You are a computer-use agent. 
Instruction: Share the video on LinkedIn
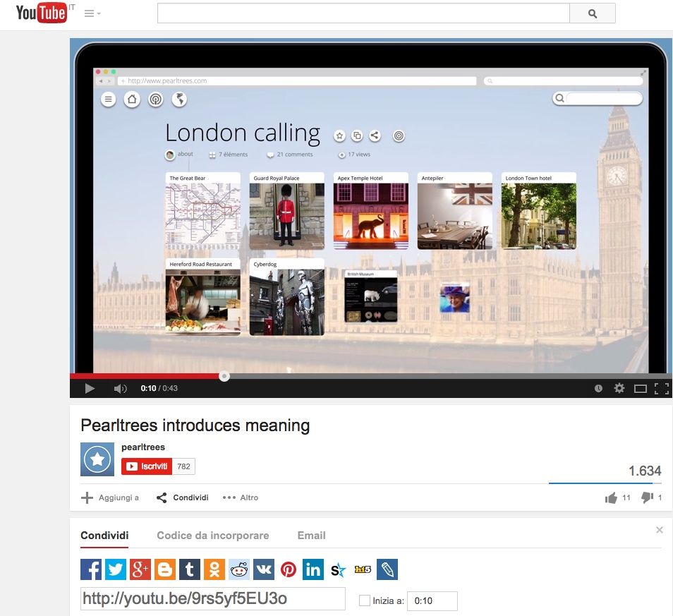[x=313, y=569]
